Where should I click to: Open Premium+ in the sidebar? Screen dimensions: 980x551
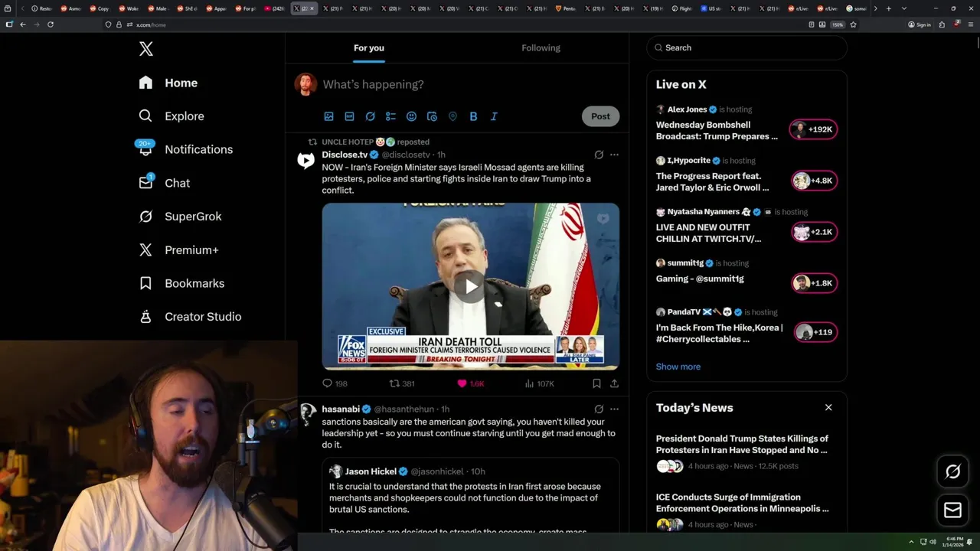pos(178,249)
